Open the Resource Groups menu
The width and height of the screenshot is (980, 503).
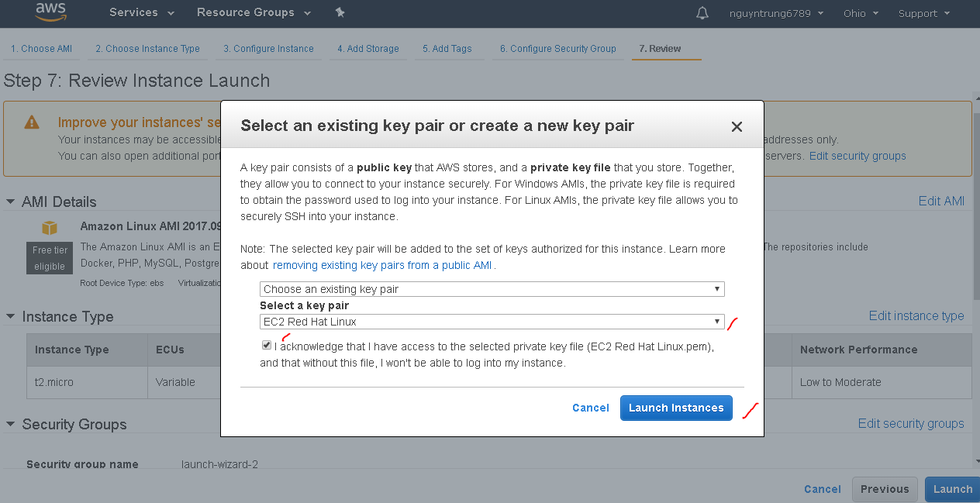click(254, 13)
